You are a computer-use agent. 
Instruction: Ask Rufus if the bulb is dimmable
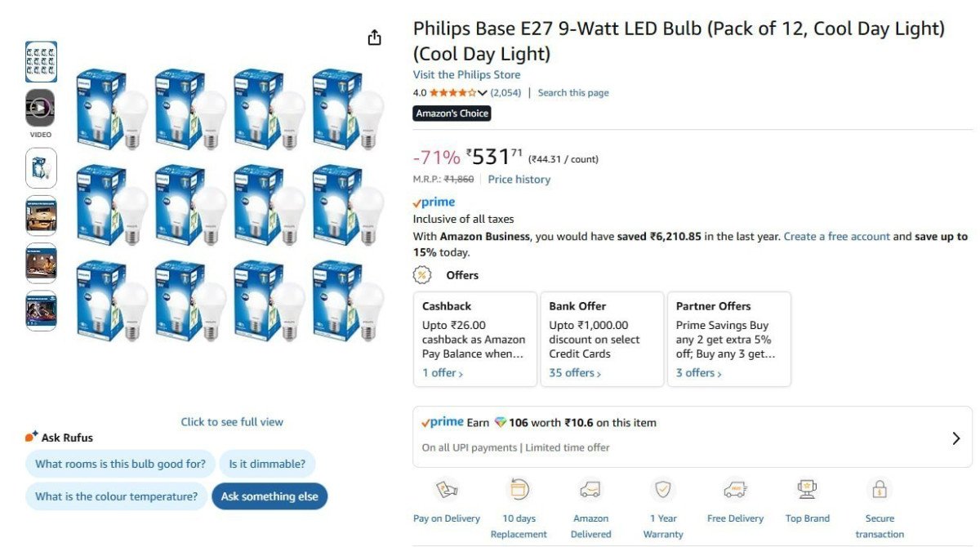tap(268, 463)
